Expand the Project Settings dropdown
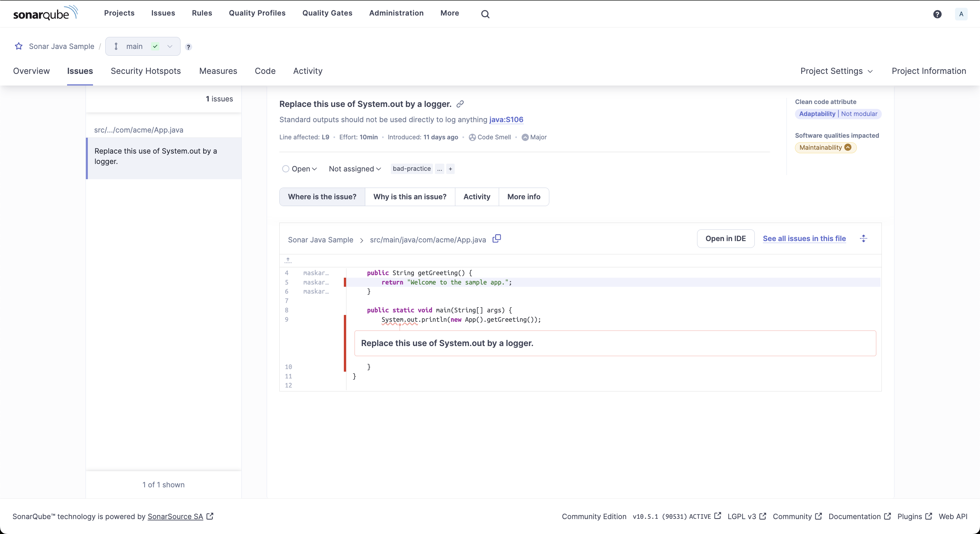 (x=836, y=71)
